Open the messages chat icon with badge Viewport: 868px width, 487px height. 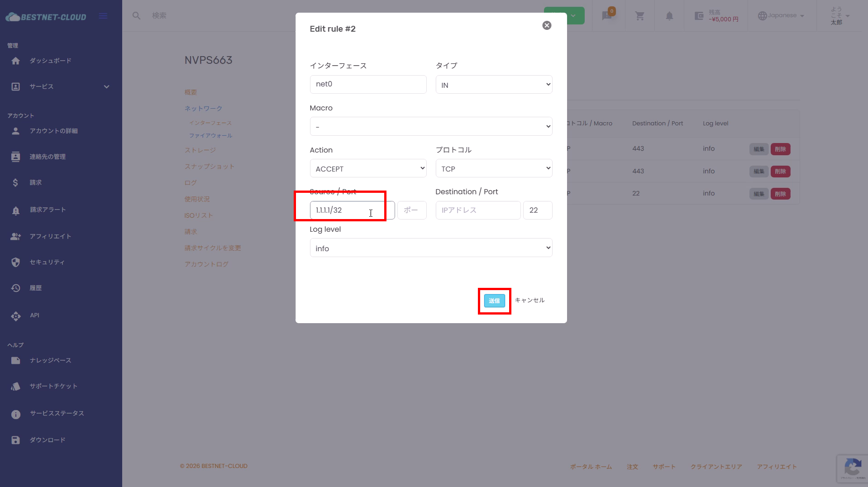coord(607,16)
